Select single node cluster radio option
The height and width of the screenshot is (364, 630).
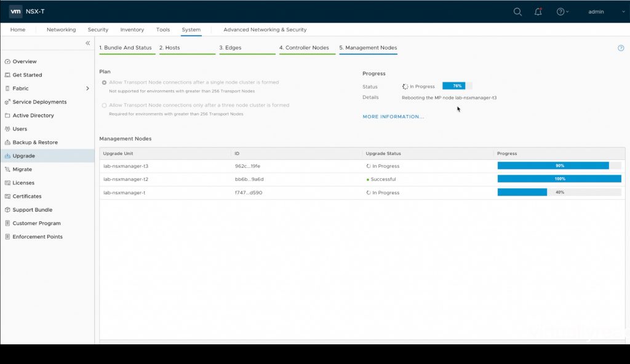(104, 82)
